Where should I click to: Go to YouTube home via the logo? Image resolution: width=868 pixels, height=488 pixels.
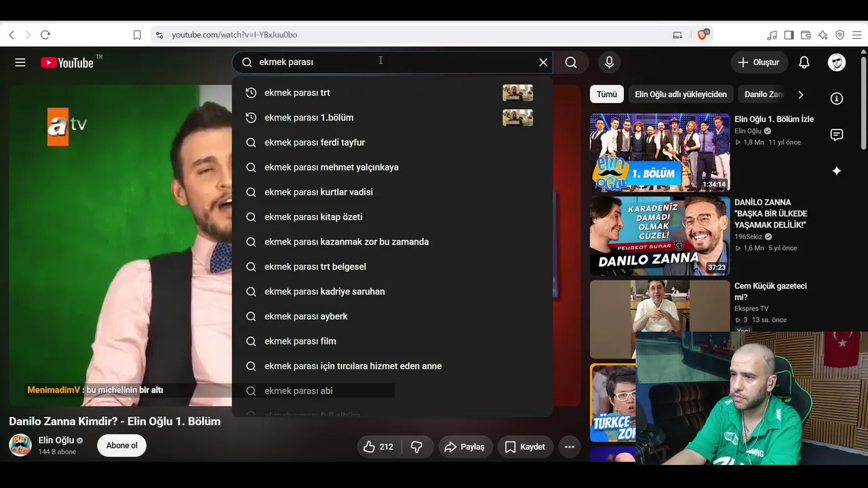coord(66,62)
